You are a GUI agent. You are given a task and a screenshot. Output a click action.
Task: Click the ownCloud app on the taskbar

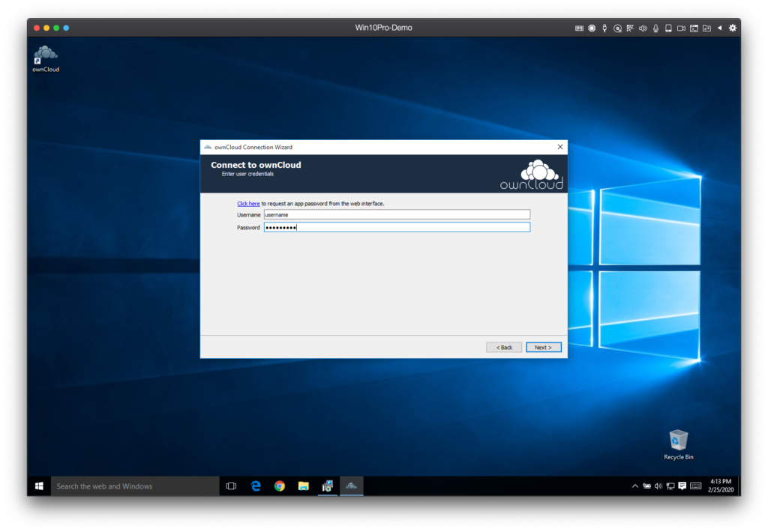[351, 486]
